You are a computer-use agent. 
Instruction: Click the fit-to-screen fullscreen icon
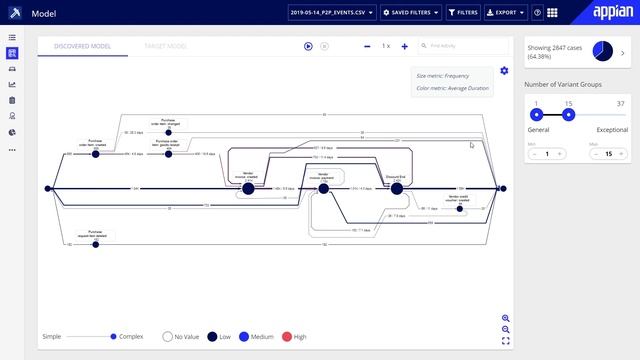click(506, 341)
